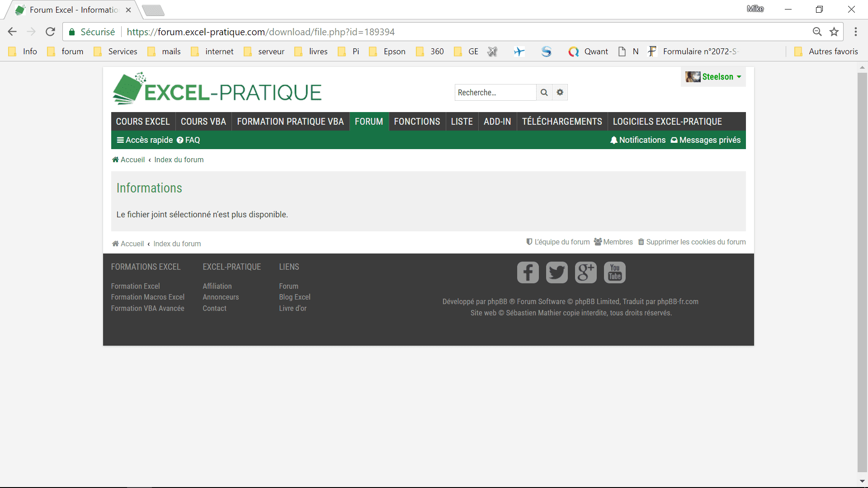The width and height of the screenshot is (868, 488).
Task: Click the Facebook icon in footer
Action: coord(528,272)
